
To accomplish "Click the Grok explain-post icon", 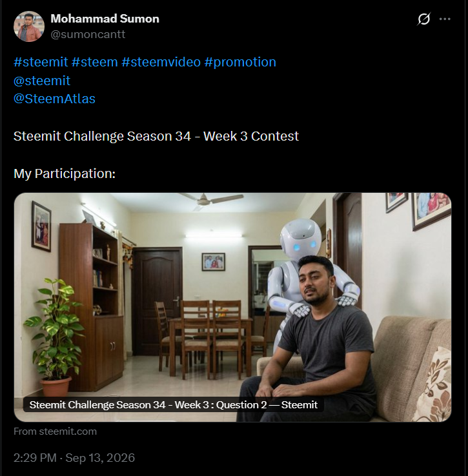I will 423,19.
